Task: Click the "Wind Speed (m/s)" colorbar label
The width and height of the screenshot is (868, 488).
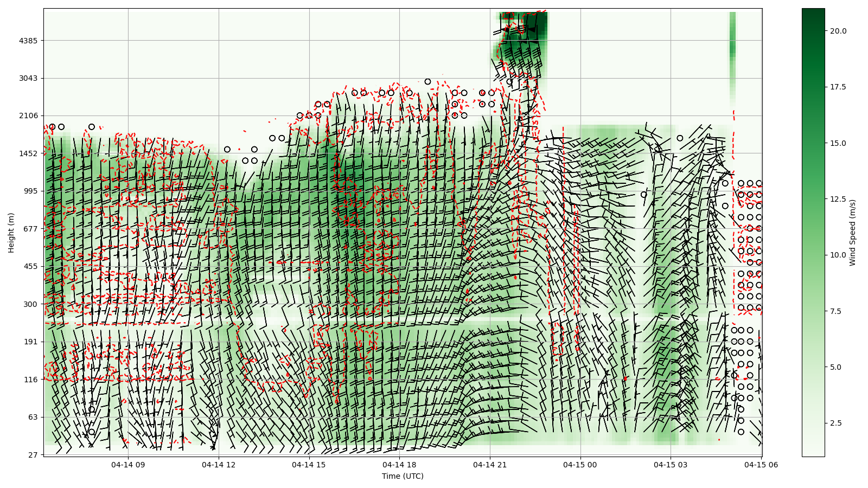Action: (852, 233)
